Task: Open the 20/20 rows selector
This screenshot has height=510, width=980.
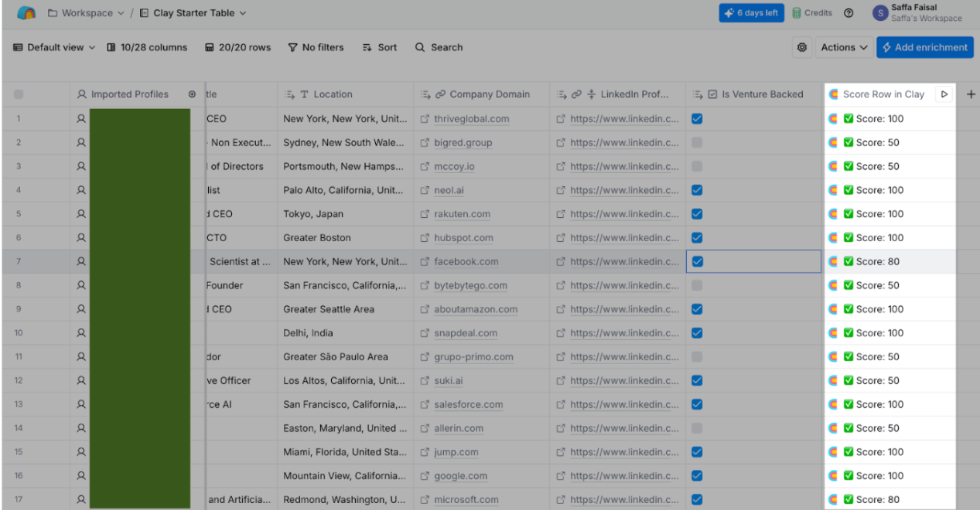Action: pyautogui.click(x=237, y=47)
